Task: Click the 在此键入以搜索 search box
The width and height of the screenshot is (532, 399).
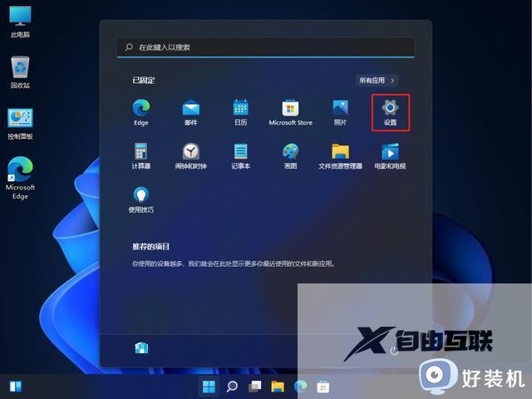Action: pos(266,47)
